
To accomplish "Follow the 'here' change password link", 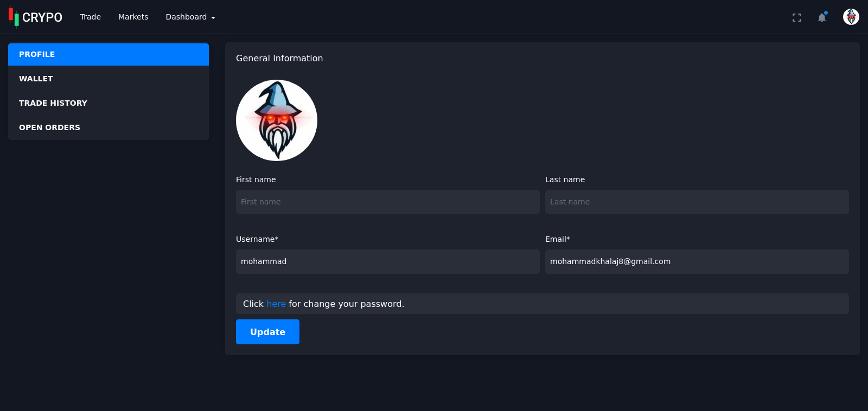I will click(x=276, y=304).
